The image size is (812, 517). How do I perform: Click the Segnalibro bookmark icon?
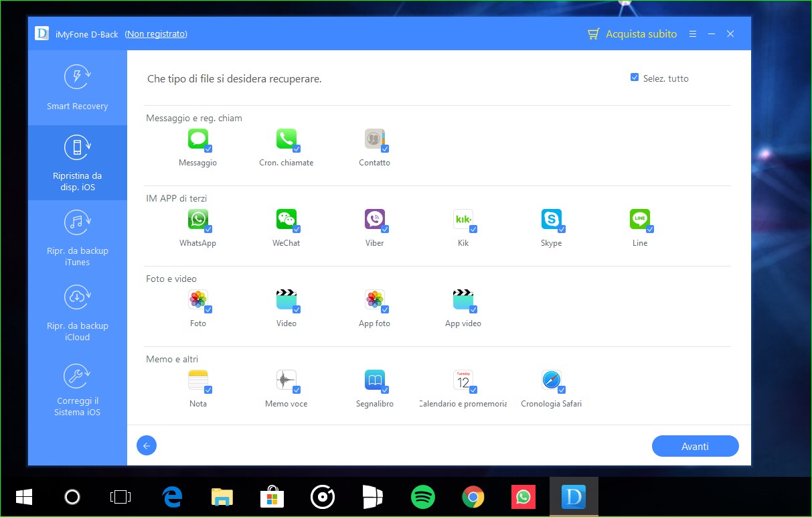(x=374, y=380)
